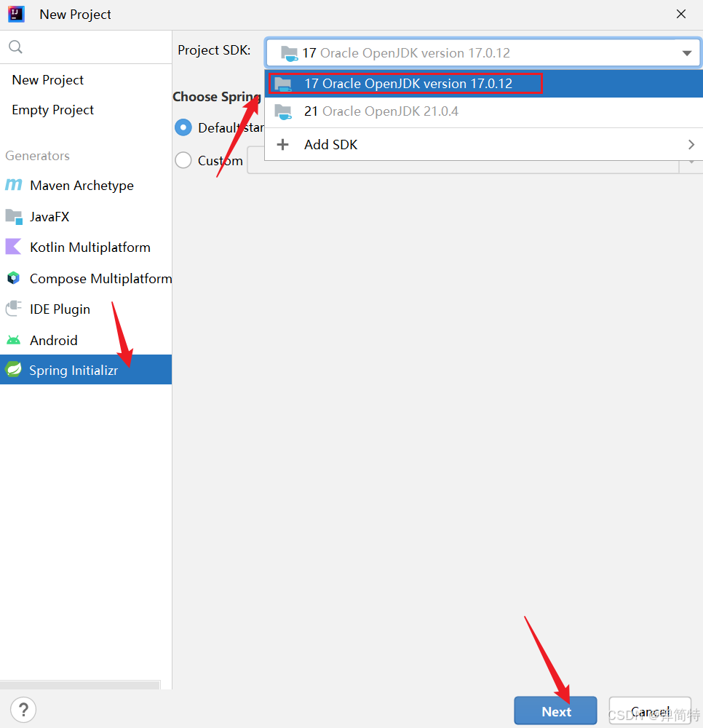
Task: Click the sidebar horizontal scrollbar
Action: point(80,685)
